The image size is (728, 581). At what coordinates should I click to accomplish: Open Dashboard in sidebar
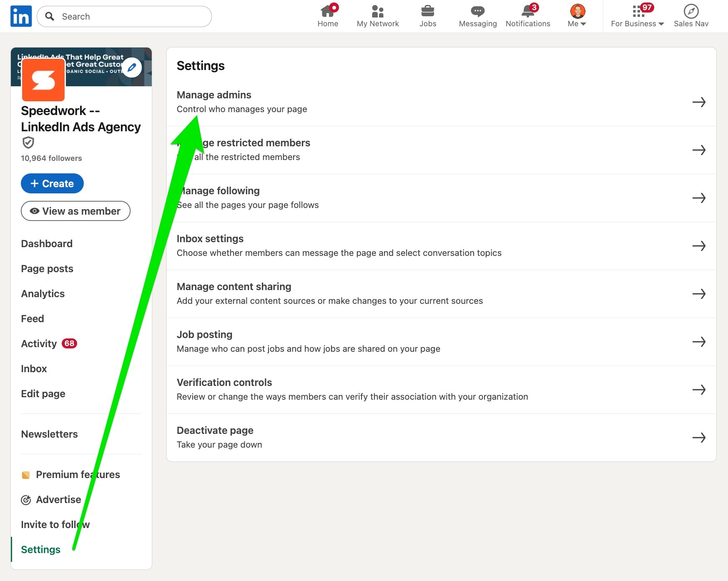(x=47, y=243)
